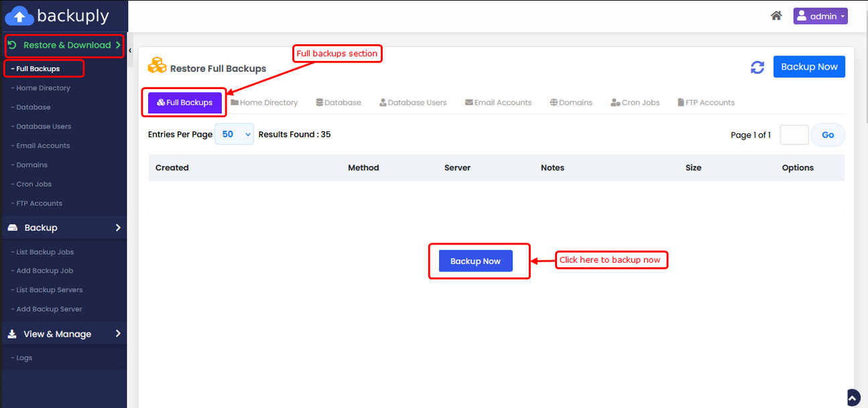Click the Restore Full Backups boxes icon
This screenshot has height=408, width=868.
click(157, 66)
